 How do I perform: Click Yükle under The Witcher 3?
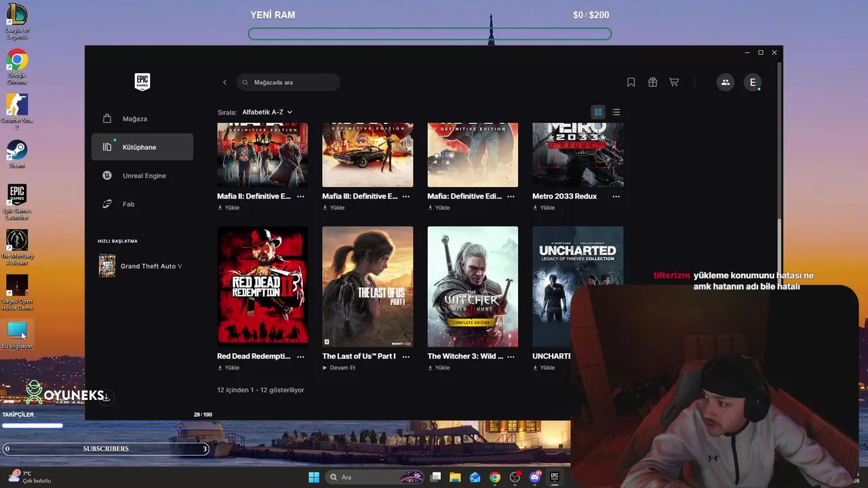tap(439, 367)
